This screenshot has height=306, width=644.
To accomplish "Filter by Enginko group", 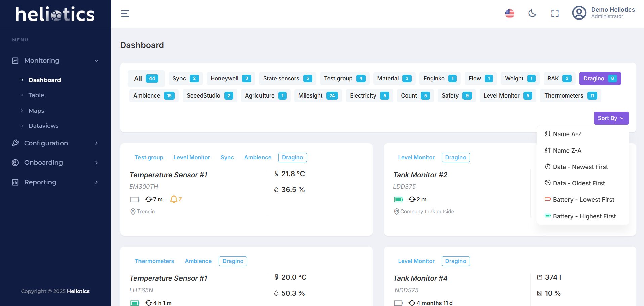I will coord(440,78).
